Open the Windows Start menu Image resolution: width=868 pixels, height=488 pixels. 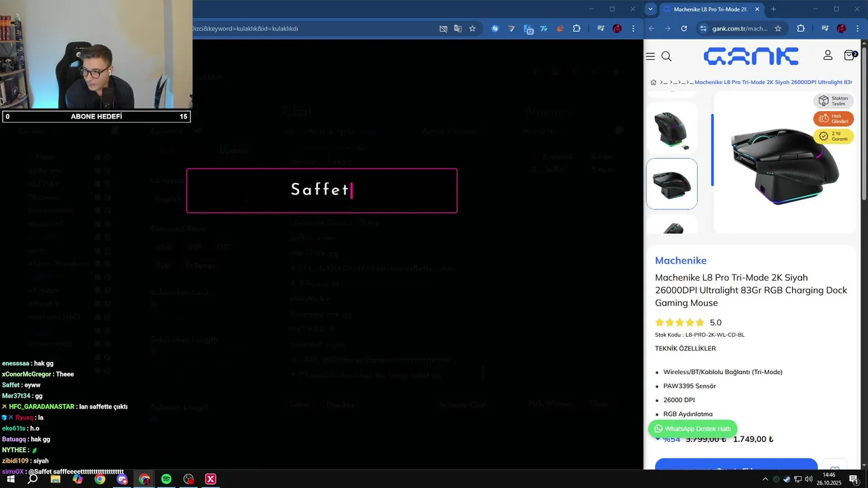11,479
